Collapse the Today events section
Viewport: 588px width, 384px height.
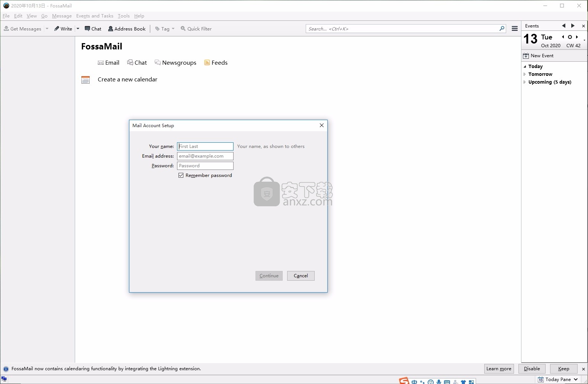click(x=525, y=67)
